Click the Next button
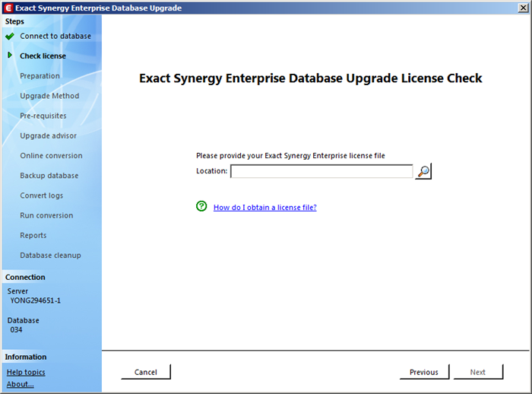Image resolution: width=532 pixels, height=394 pixels. pyautogui.click(x=478, y=372)
